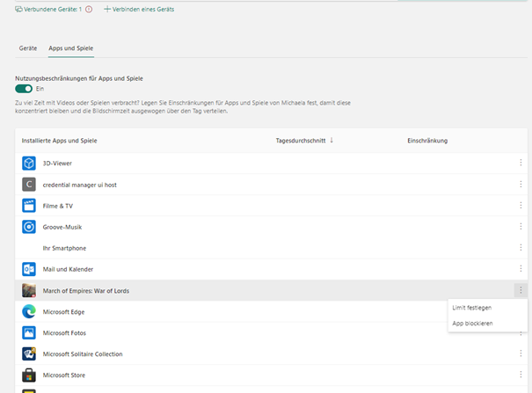Switch to the Geräte tab
This screenshot has height=393, width=532.
tap(28, 48)
